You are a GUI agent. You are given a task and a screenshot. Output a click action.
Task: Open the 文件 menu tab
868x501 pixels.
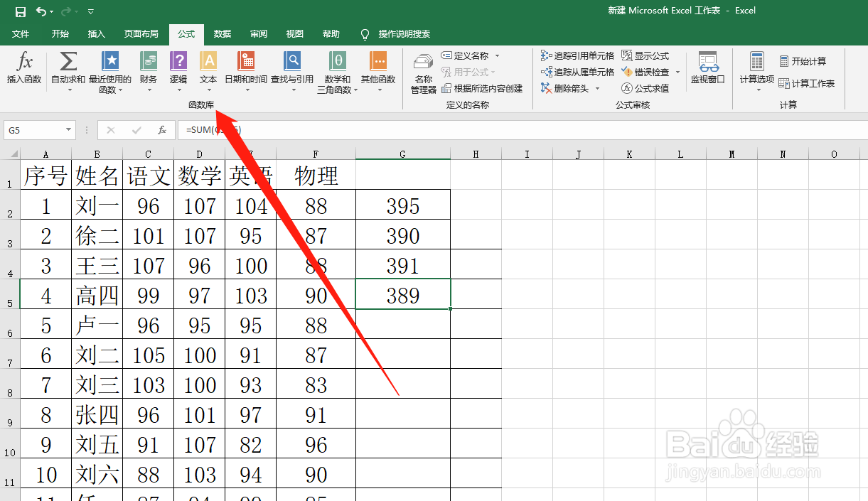(x=21, y=34)
